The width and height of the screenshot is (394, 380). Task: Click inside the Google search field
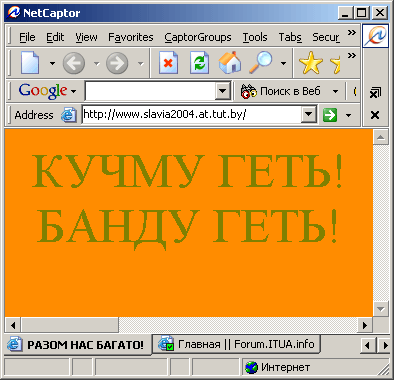(x=150, y=91)
